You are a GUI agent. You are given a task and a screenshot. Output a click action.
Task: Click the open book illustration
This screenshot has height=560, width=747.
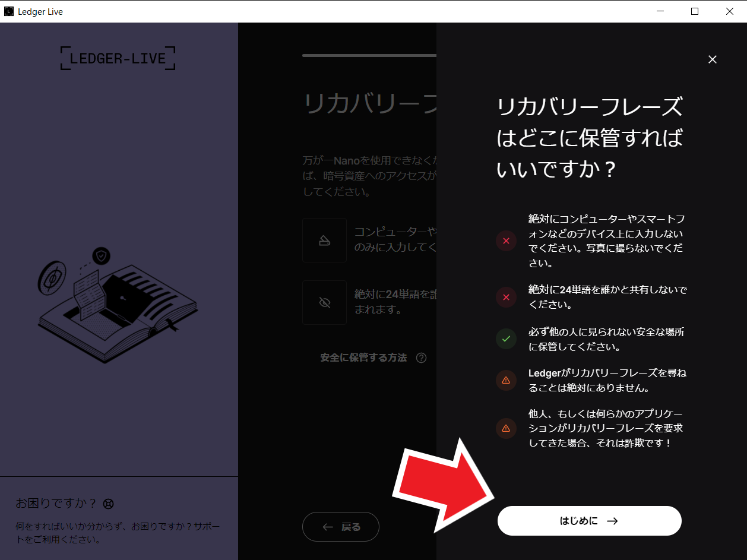point(118,305)
